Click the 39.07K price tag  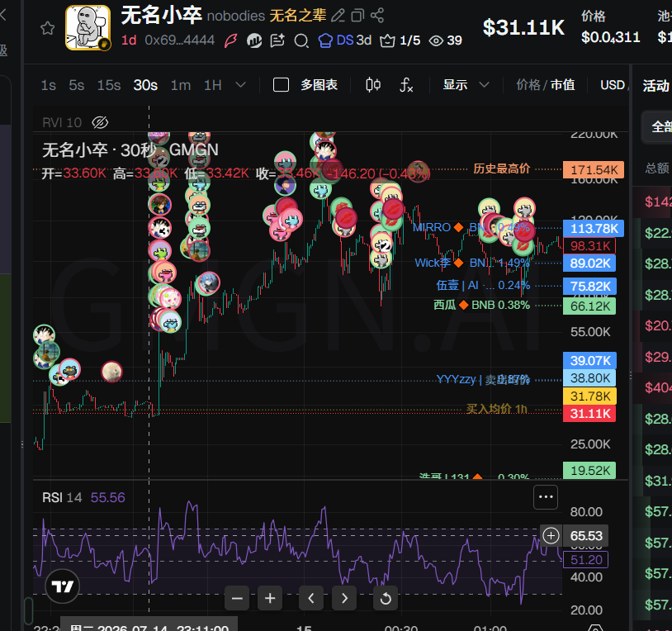coord(589,360)
